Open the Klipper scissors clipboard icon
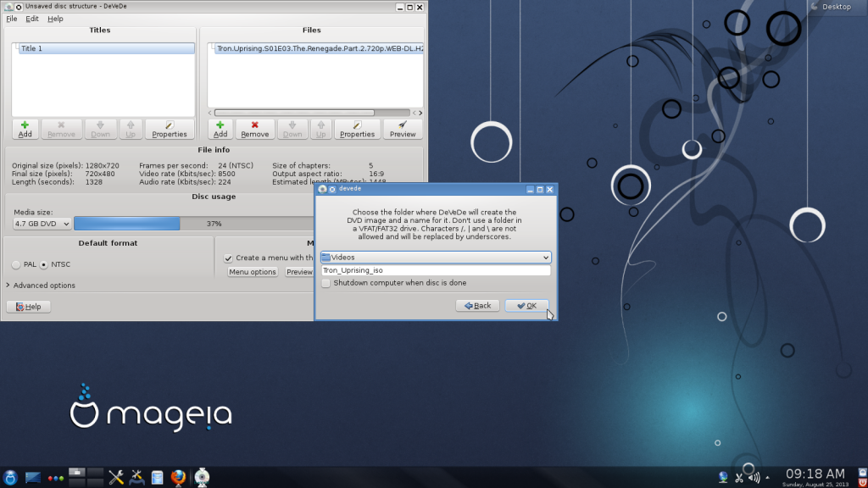The height and width of the screenshot is (488, 868). coord(739,477)
